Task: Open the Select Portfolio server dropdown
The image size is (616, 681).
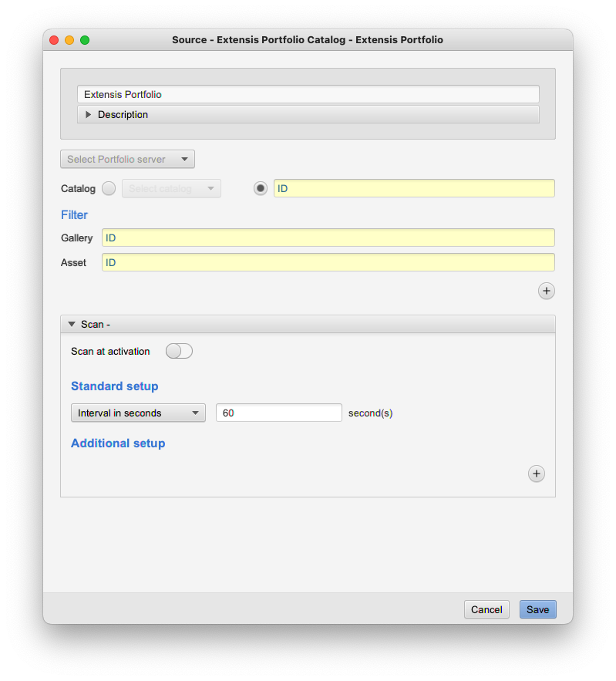Action: point(128,160)
